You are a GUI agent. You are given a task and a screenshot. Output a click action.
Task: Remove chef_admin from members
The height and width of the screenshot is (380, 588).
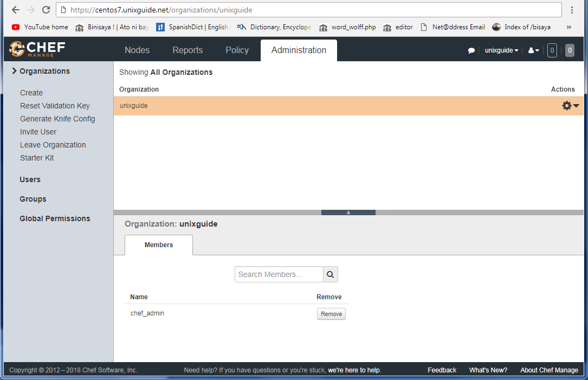point(332,314)
